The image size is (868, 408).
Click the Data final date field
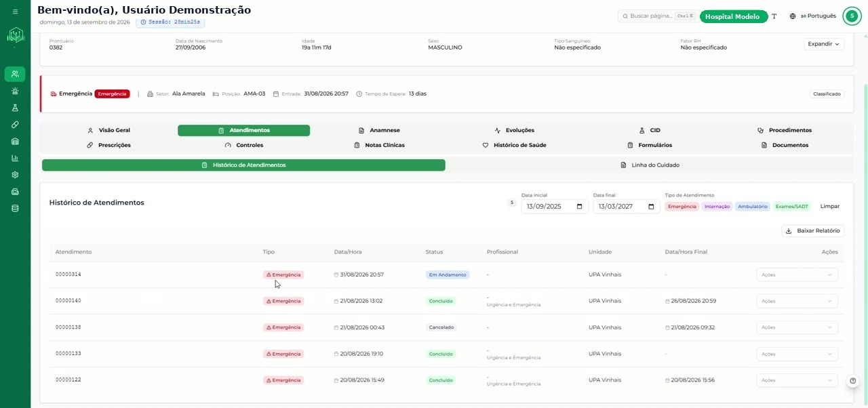click(627, 207)
